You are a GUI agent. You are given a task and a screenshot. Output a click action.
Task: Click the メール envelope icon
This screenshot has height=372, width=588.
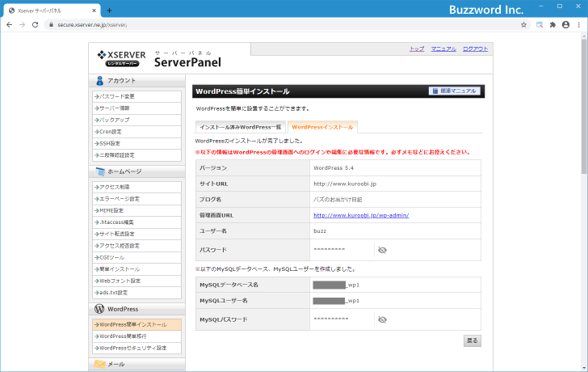coord(100,364)
